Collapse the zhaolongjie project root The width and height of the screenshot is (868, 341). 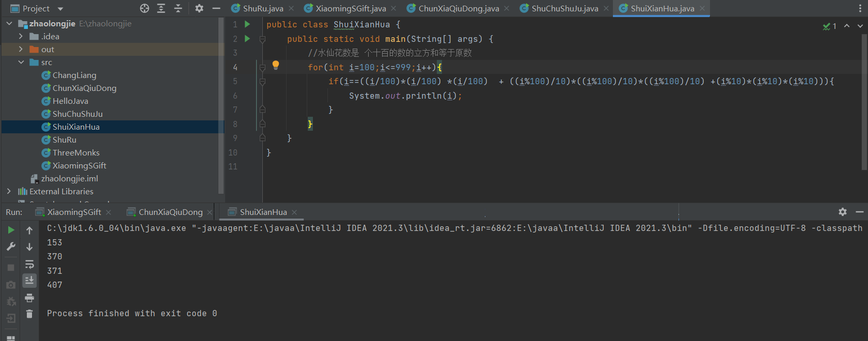click(9, 23)
